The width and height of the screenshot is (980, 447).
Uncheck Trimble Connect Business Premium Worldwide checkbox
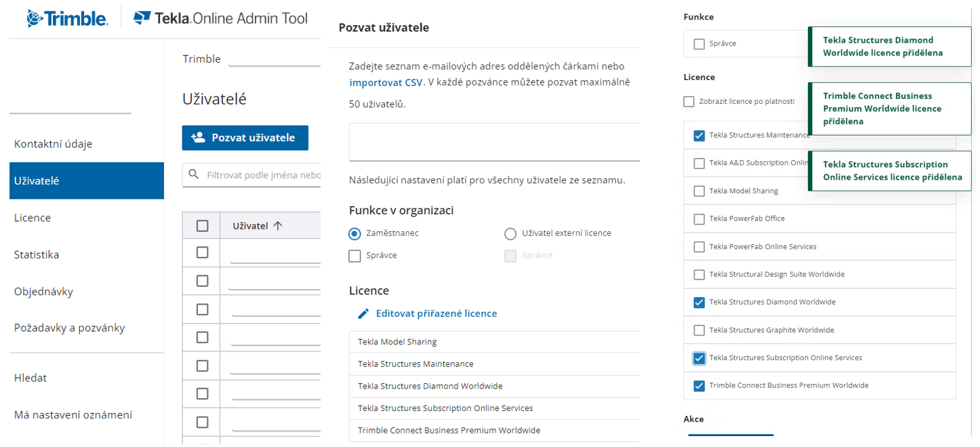[x=699, y=386]
